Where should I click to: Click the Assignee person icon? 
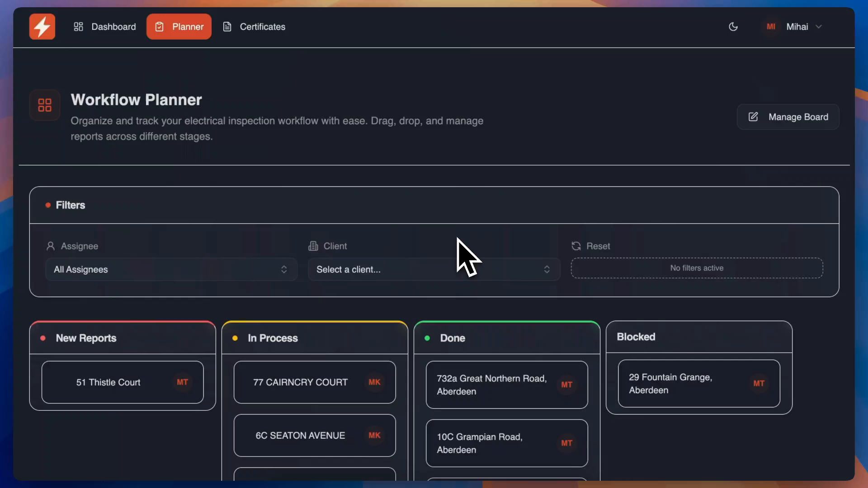(51, 246)
